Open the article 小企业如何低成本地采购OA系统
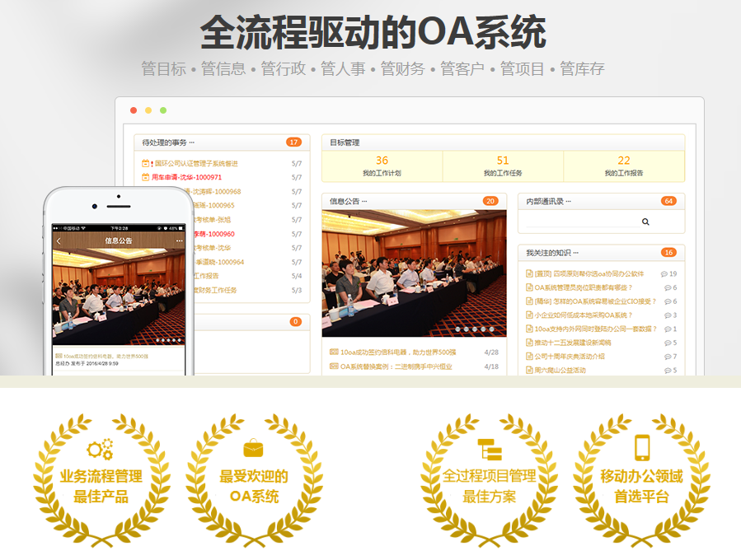Viewport: 741px width, 560px height. 583,315
